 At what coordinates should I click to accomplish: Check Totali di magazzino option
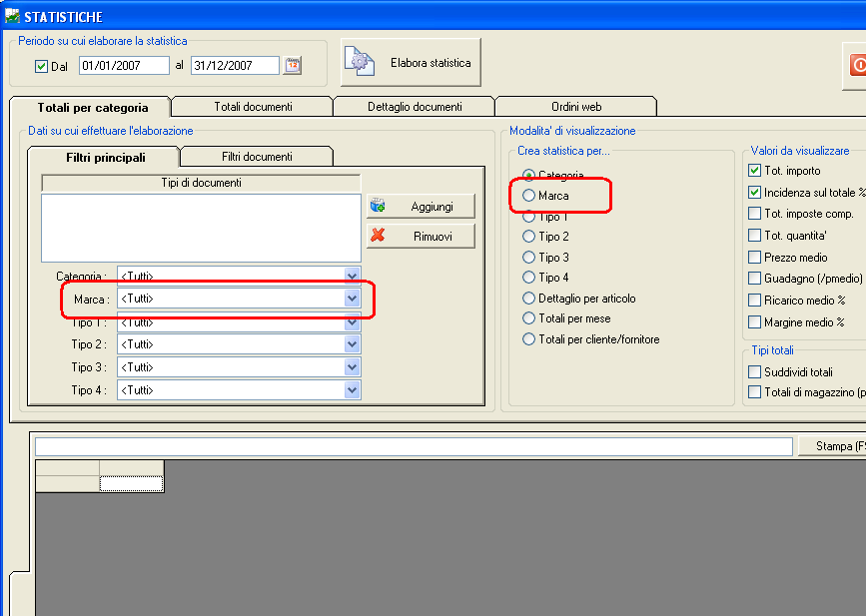754,392
